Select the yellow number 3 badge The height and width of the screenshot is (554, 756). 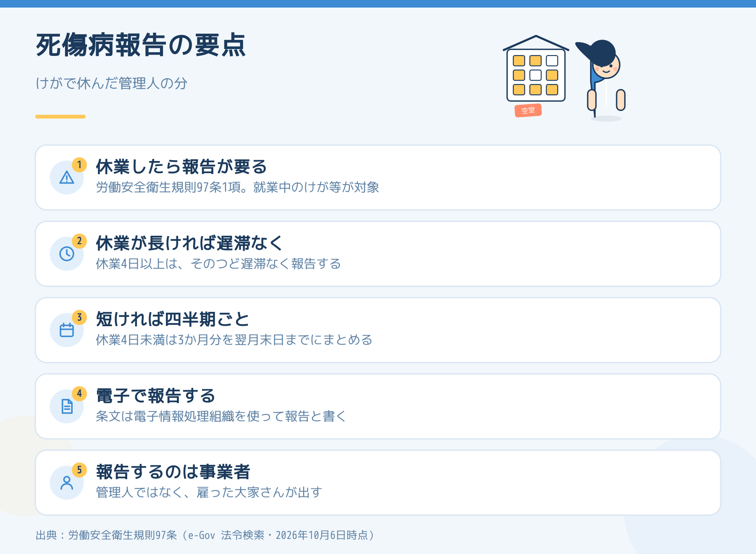click(79, 317)
